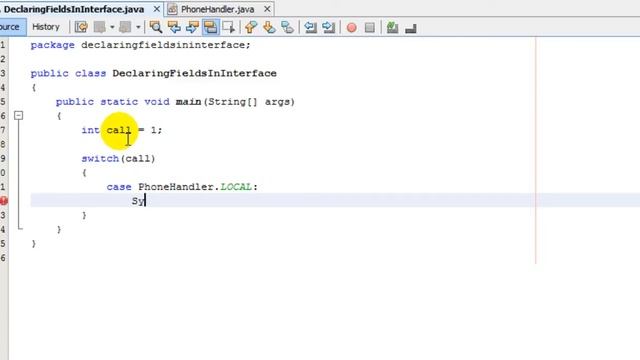The image size is (640, 360).
Task: Go to Find Previous Occurrence icon
Action: [x=174, y=27]
